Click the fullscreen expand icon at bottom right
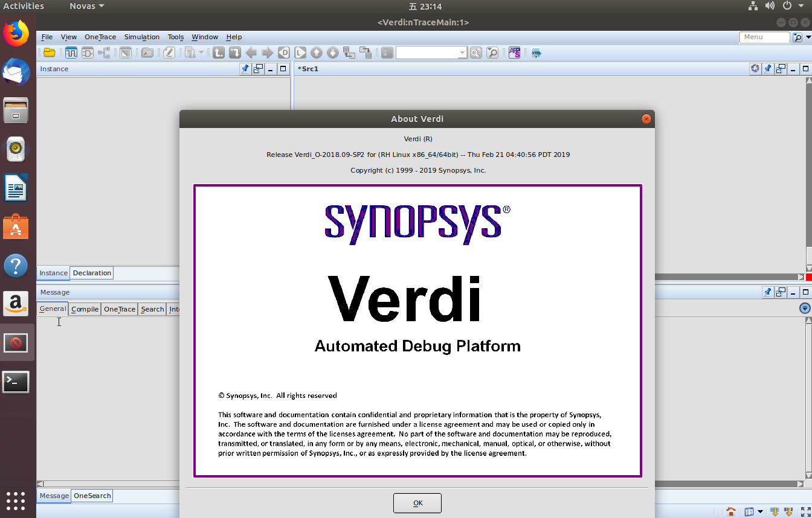The image size is (812, 518). tap(805, 511)
